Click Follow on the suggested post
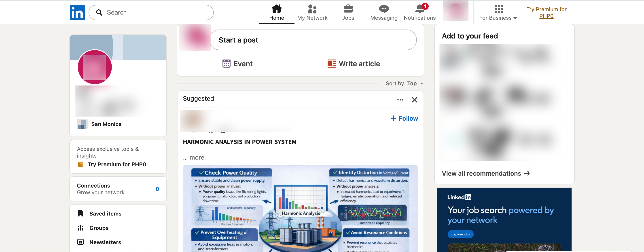The height and width of the screenshot is (252, 644). (x=404, y=118)
